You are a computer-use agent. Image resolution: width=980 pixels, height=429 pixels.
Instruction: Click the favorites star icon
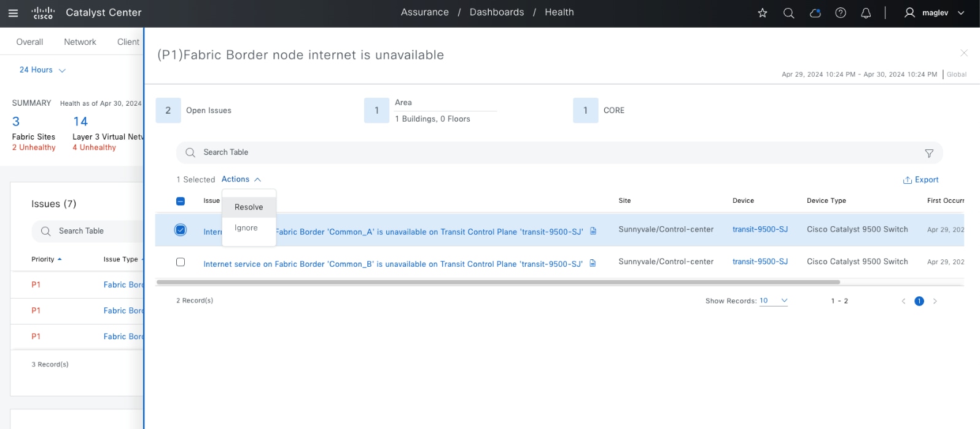[763, 13]
